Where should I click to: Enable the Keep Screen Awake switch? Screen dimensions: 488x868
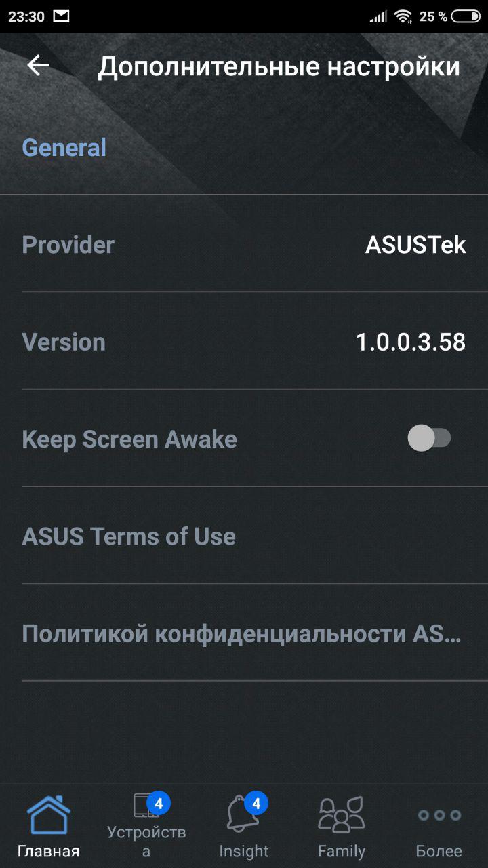coord(428,438)
